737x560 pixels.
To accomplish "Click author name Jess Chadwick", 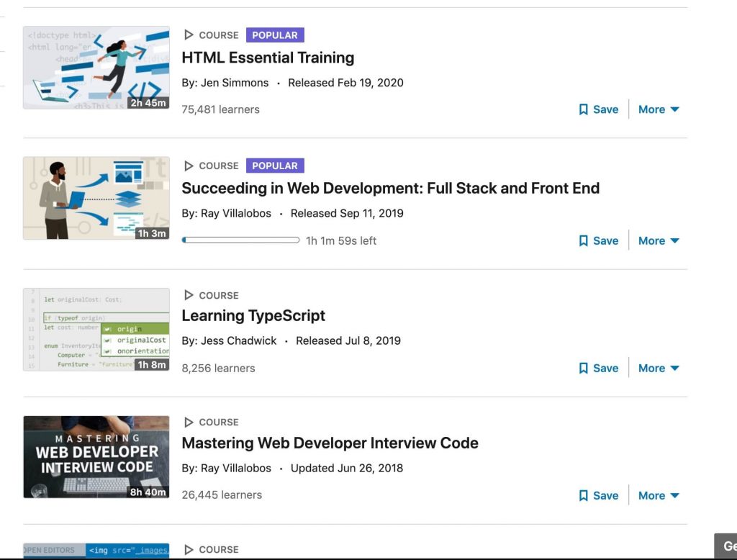I will coord(239,341).
